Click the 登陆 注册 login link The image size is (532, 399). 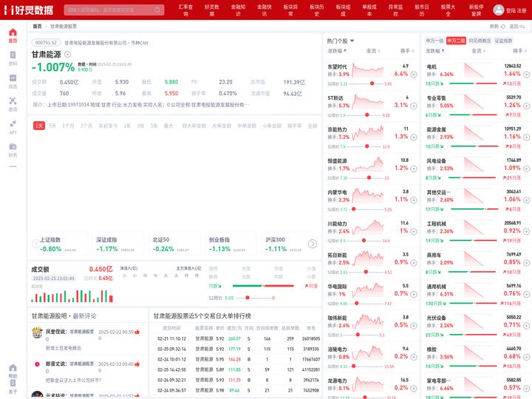(516, 10)
